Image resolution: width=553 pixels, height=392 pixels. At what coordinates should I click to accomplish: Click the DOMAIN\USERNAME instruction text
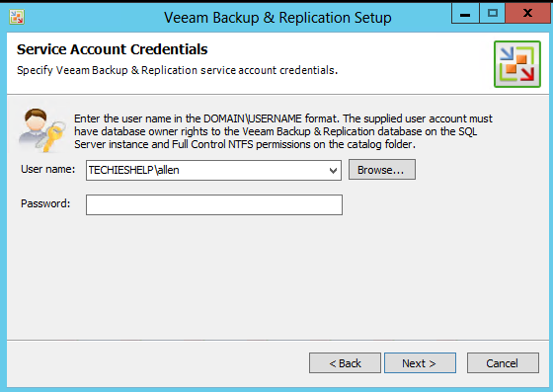point(253,118)
